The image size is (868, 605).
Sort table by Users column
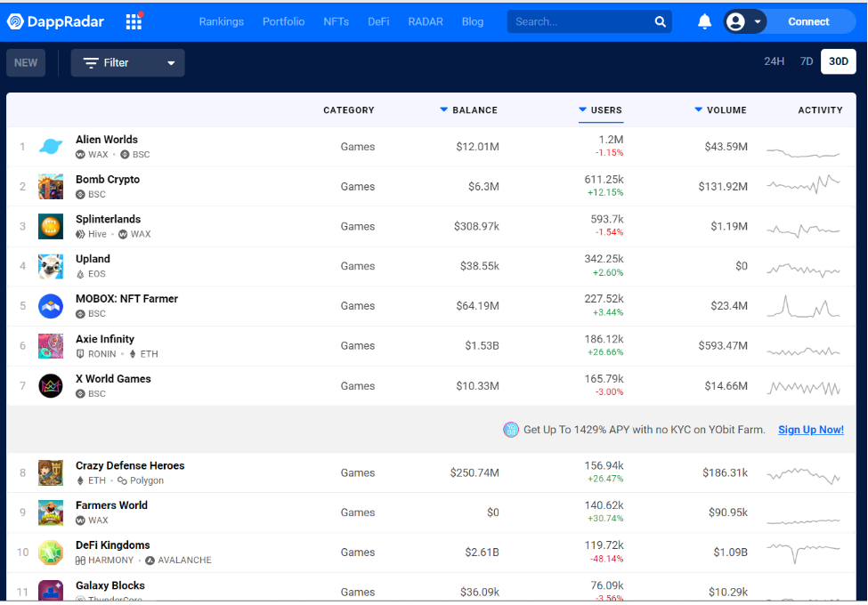(601, 110)
